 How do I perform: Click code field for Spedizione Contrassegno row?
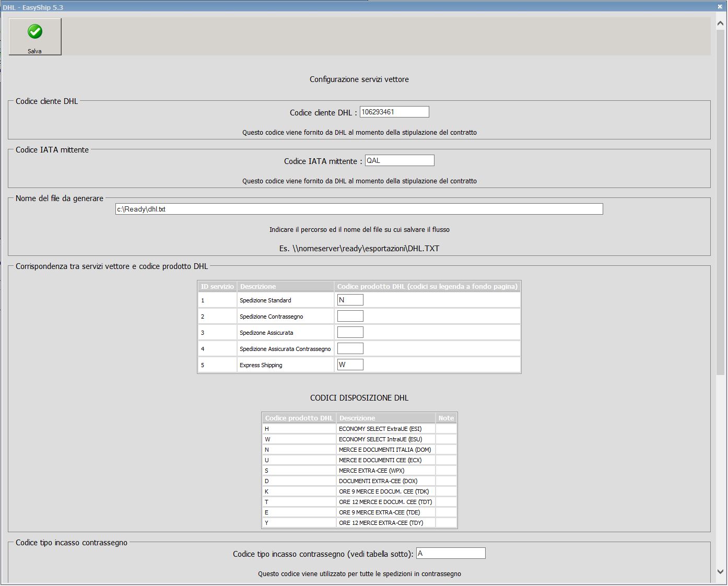tap(350, 316)
